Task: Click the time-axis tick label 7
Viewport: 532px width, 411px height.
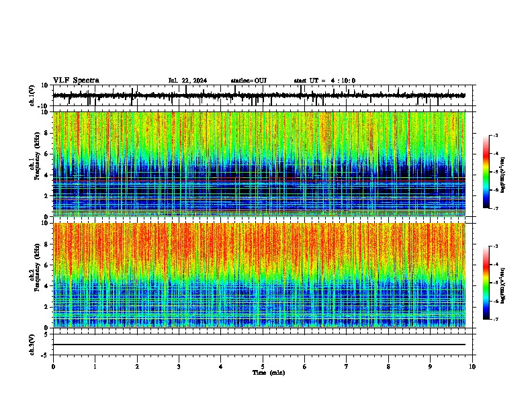Action: 347,367
